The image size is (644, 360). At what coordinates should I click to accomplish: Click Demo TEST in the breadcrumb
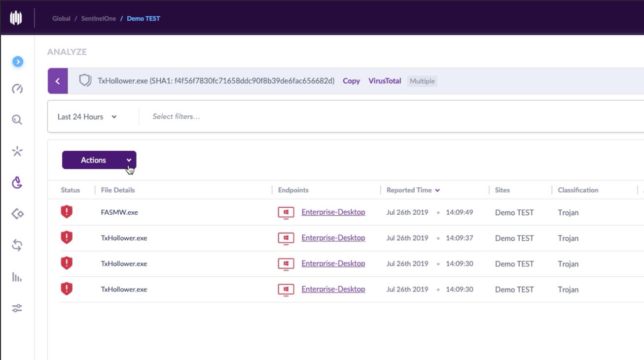143,19
